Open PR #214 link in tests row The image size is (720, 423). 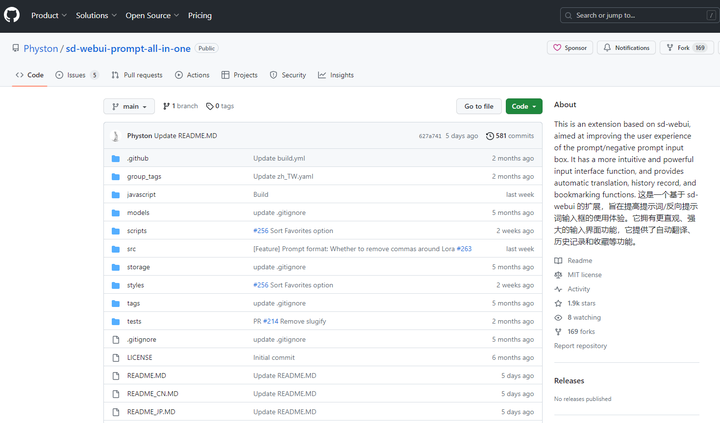(x=270, y=321)
